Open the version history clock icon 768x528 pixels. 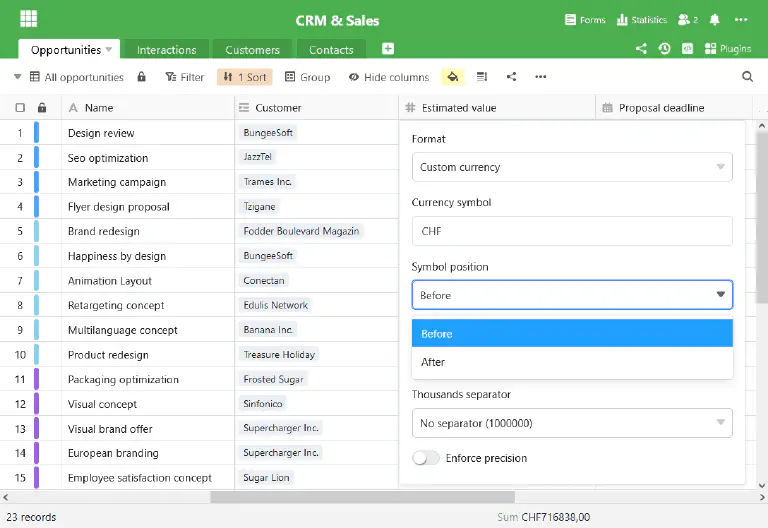664,48
